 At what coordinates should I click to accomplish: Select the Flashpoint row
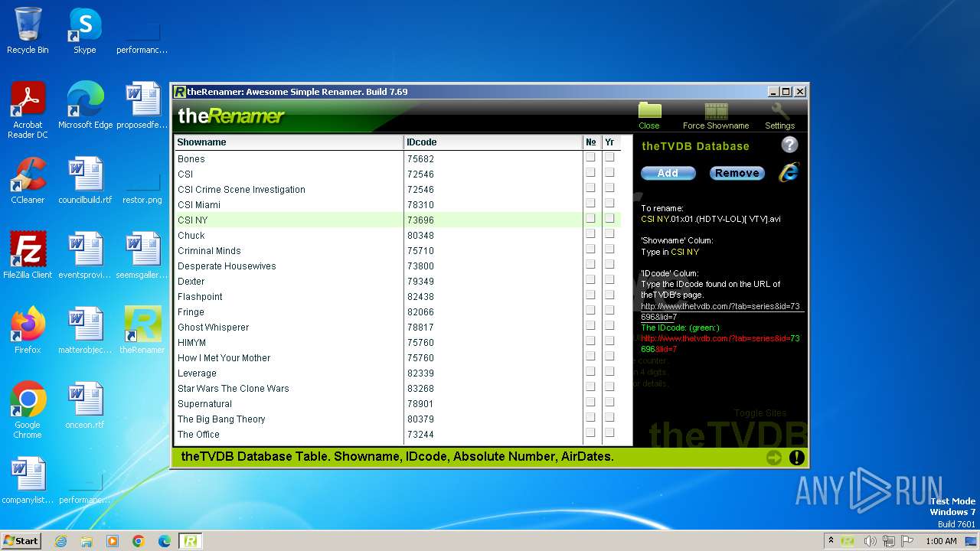[397, 296]
